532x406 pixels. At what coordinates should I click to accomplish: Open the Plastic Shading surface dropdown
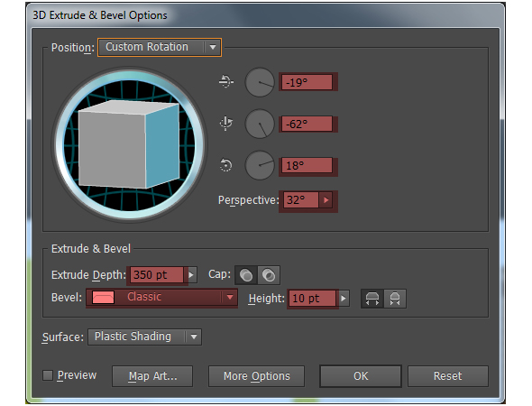click(145, 337)
